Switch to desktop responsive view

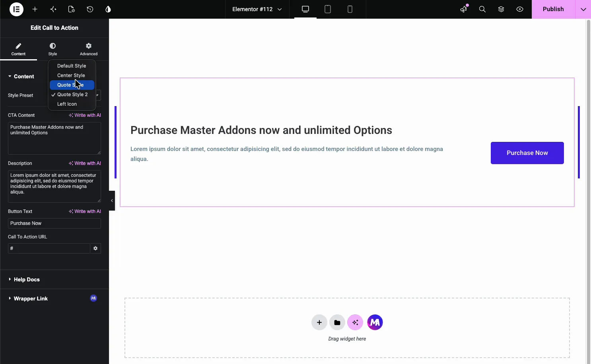(305, 9)
